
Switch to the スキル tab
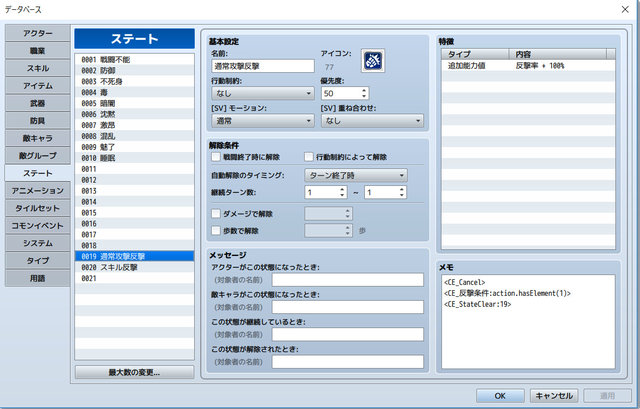click(x=38, y=68)
